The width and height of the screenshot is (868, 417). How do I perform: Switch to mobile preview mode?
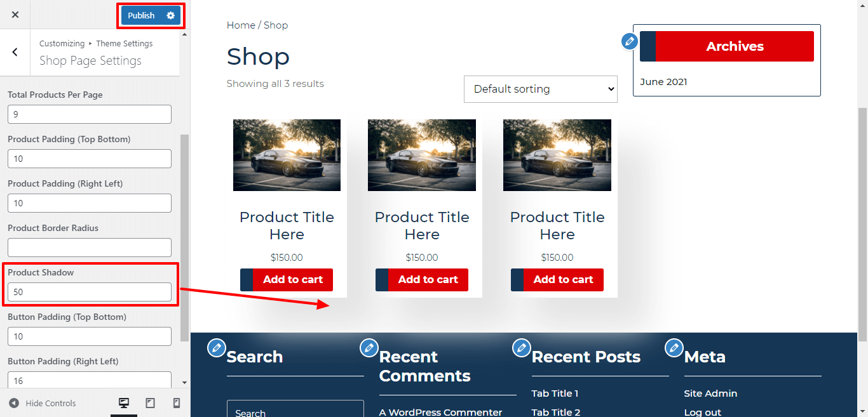click(177, 402)
